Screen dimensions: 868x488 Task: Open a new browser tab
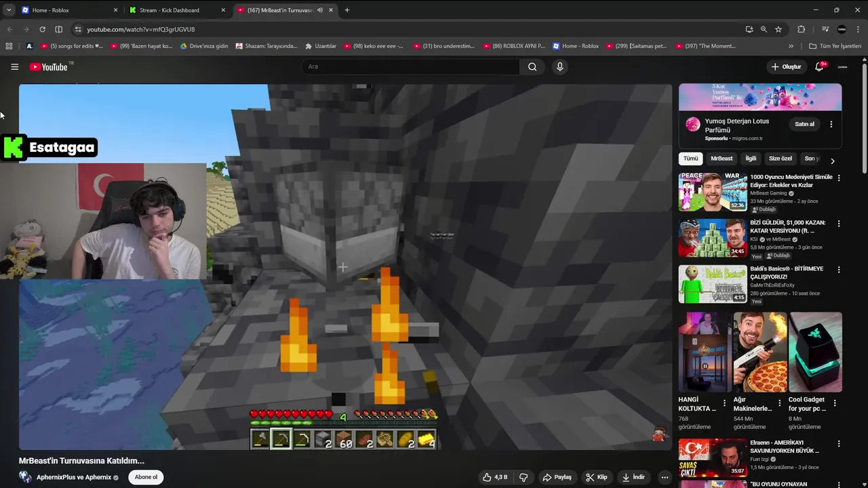click(347, 10)
